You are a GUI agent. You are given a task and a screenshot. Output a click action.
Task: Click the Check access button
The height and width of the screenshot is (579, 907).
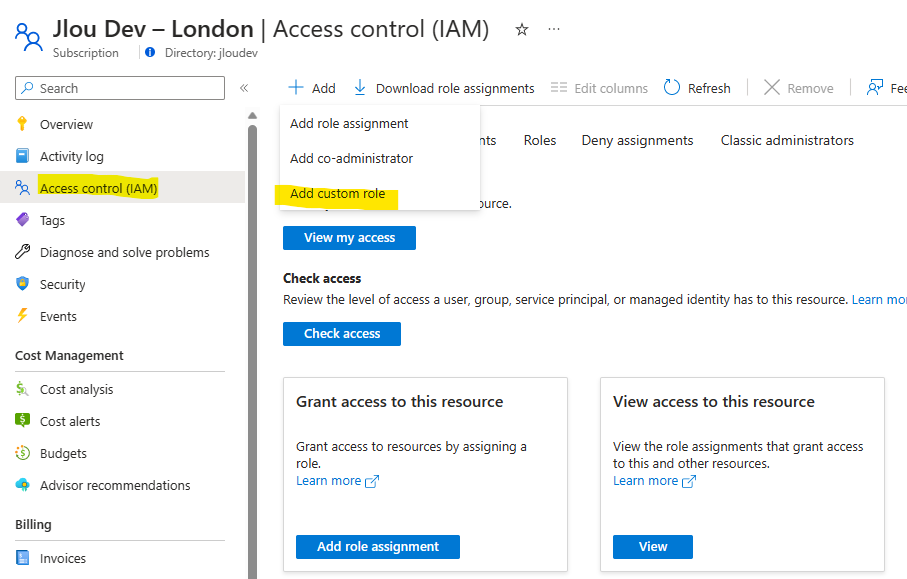click(342, 334)
